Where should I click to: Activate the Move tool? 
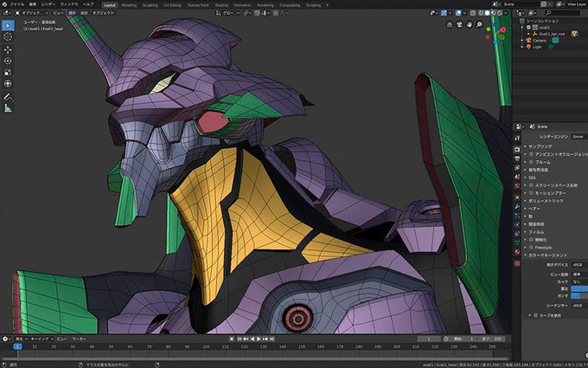(8, 49)
